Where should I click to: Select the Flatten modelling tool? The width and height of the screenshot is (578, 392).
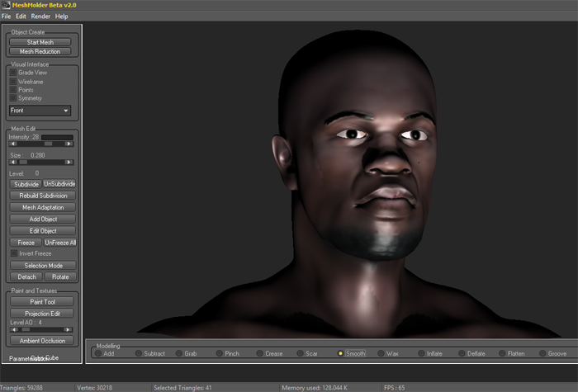pos(501,353)
